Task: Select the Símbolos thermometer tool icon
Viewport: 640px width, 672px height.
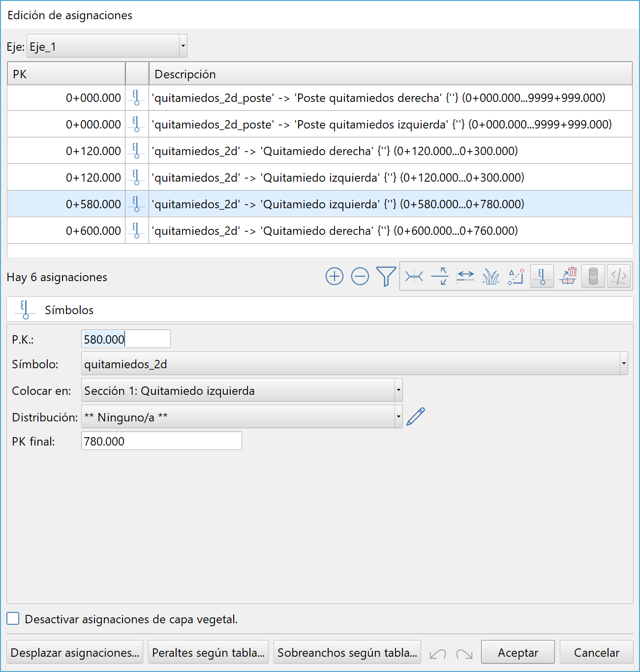Action: point(542,276)
